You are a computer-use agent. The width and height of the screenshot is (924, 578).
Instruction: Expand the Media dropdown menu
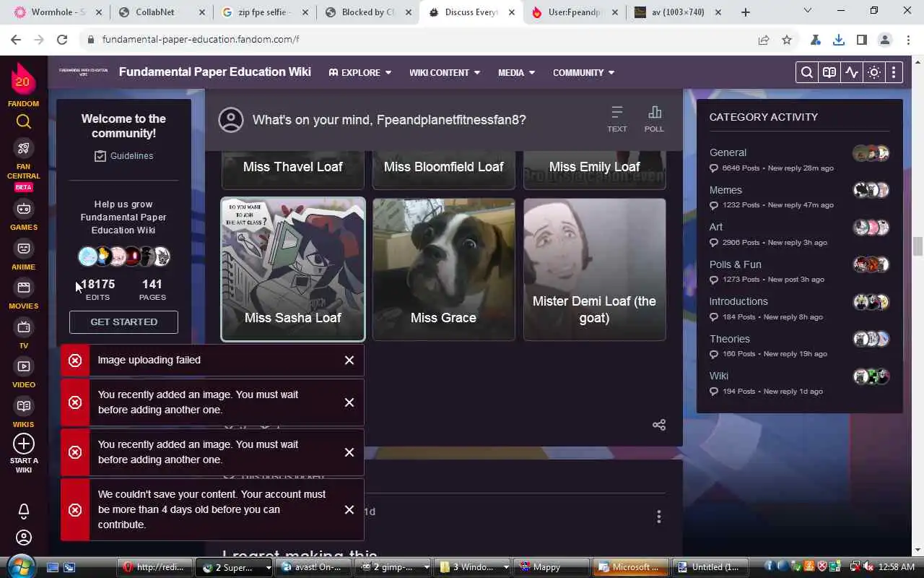coord(516,72)
